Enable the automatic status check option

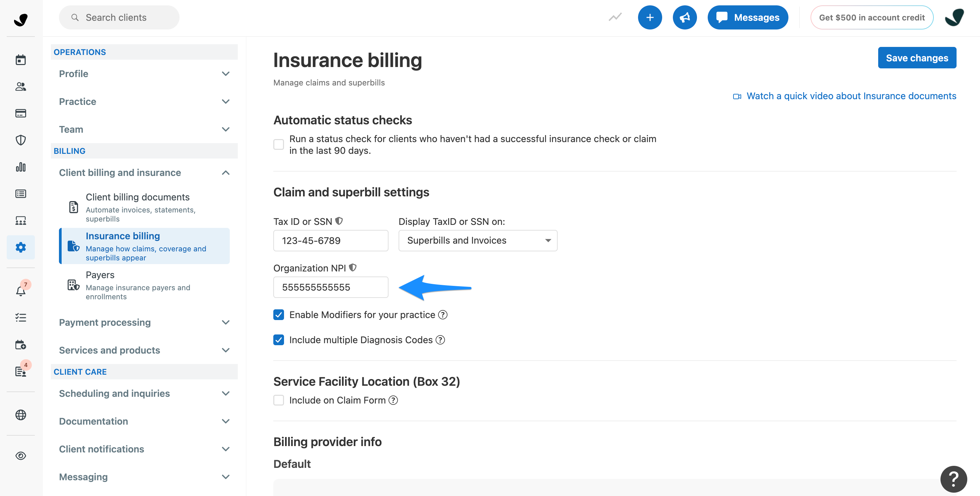click(x=278, y=144)
